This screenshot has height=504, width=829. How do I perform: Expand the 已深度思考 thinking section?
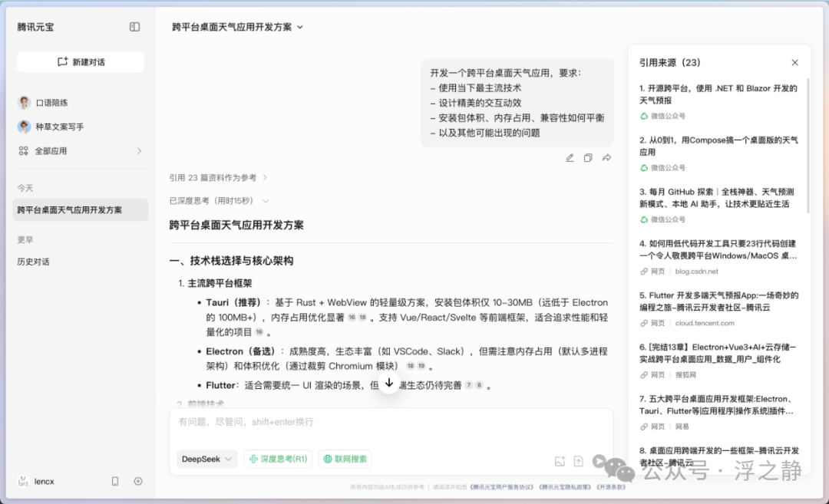(220, 201)
